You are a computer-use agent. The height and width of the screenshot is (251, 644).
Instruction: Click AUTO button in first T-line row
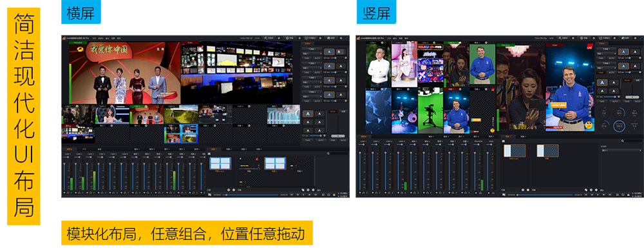coord(317,58)
